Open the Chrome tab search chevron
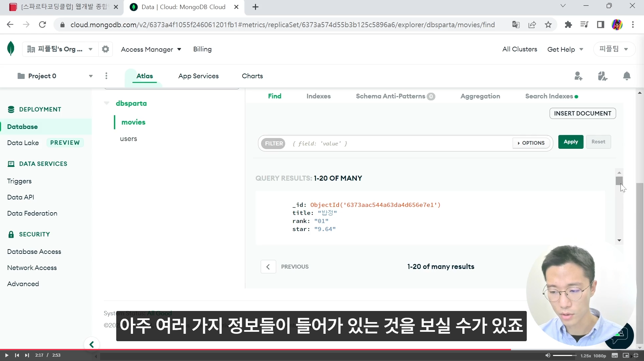Viewport: 644px width, 361px height. (x=563, y=6)
